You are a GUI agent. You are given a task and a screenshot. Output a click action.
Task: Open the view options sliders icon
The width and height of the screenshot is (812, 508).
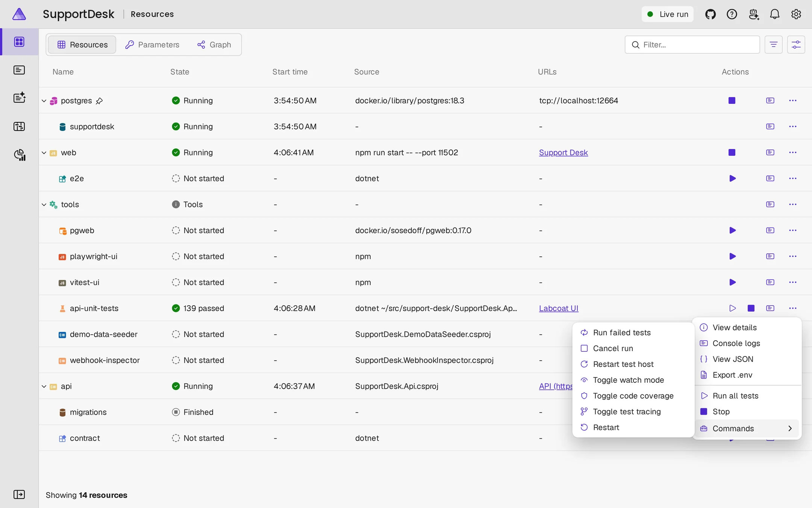tap(796, 45)
